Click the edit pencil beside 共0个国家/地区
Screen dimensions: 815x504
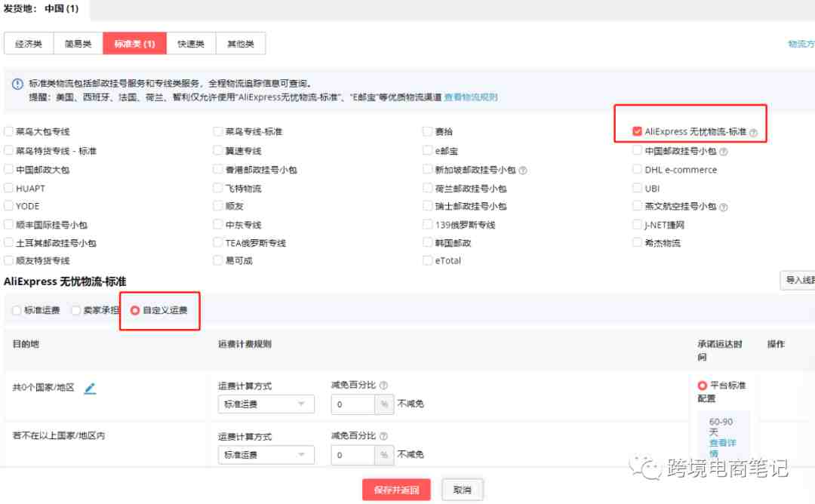click(90, 388)
